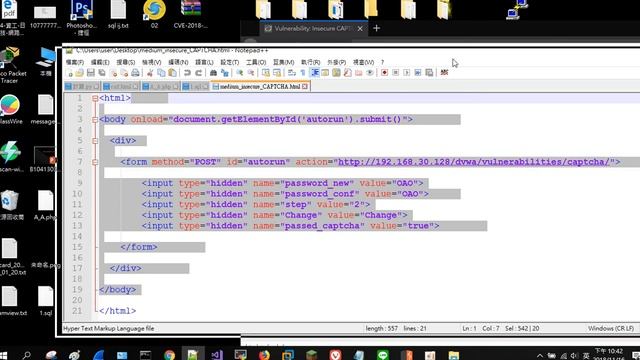The height and width of the screenshot is (360, 640).
Task: Open the Document Map toolbar icon
Action: (x=336, y=73)
